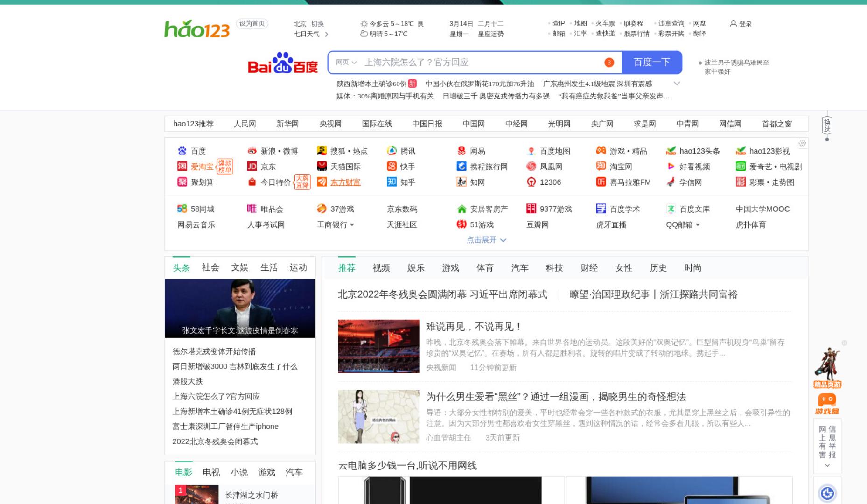
Task: Open the 张文宏 headline image
Action: coord(240,308)
